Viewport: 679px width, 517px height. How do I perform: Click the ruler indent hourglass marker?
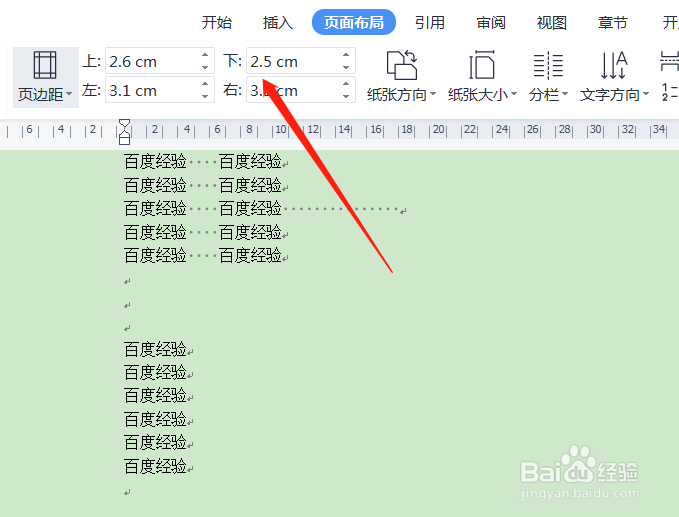(124, 132)
